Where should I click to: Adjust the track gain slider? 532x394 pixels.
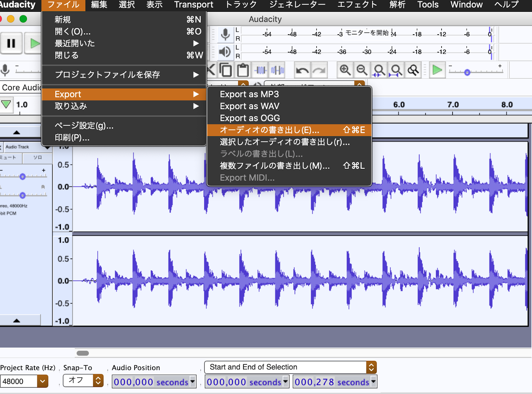(23, 176)
